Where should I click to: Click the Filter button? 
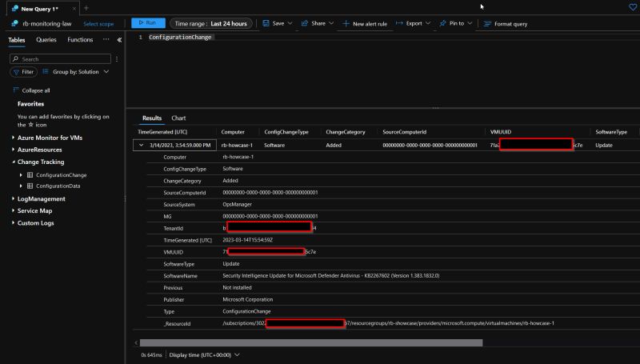click(24, 72)
